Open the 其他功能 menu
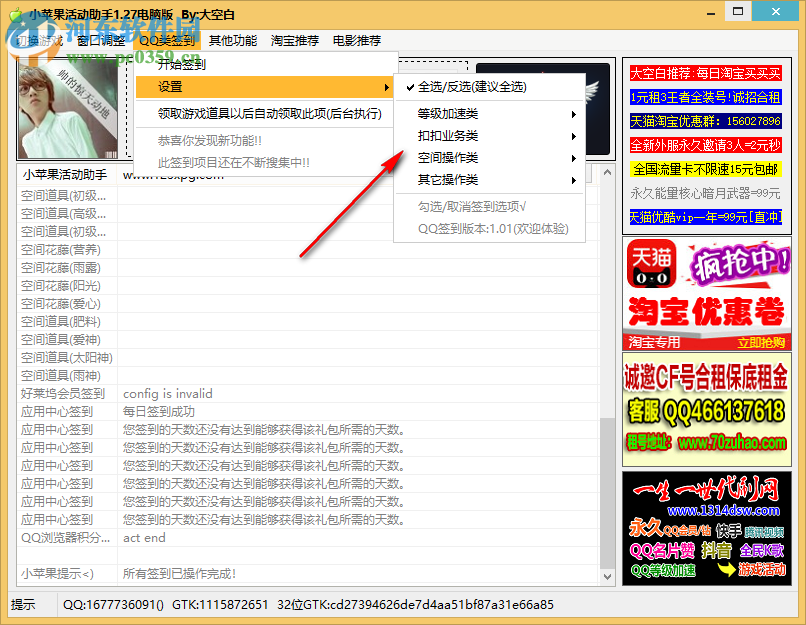This screenshot has width=806, height=625. tap(233, 41)
